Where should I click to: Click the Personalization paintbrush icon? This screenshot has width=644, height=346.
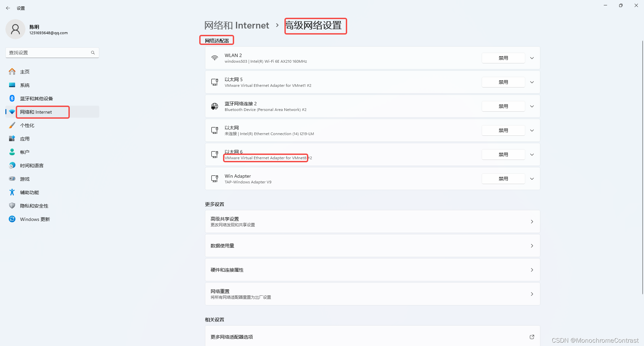12,125
